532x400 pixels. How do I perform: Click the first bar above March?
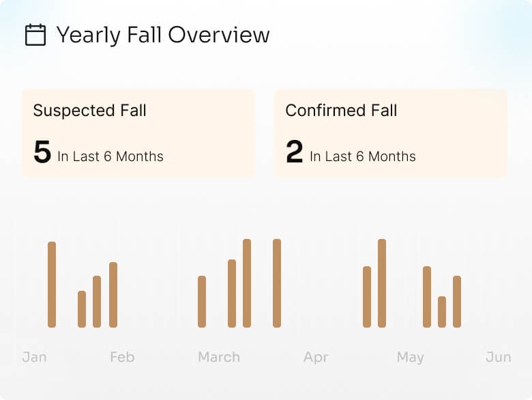pyautogui.click(x=202, y=302)
